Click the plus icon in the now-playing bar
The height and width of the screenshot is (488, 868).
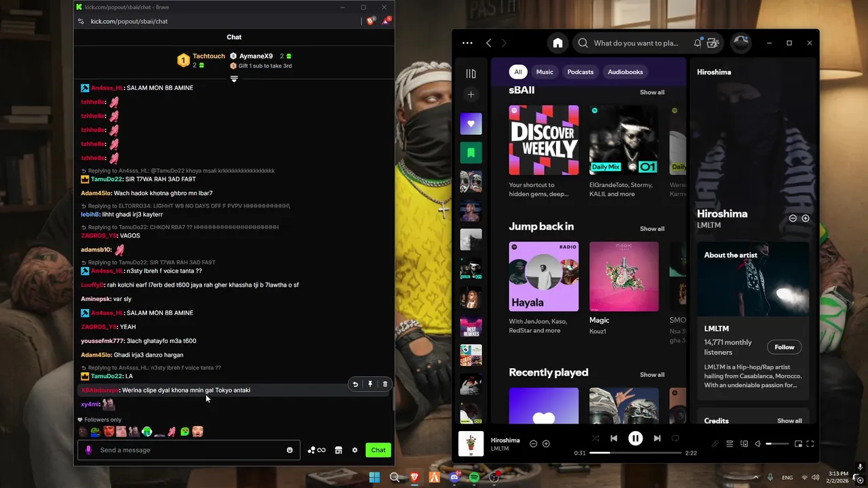(x=546, y=443)
